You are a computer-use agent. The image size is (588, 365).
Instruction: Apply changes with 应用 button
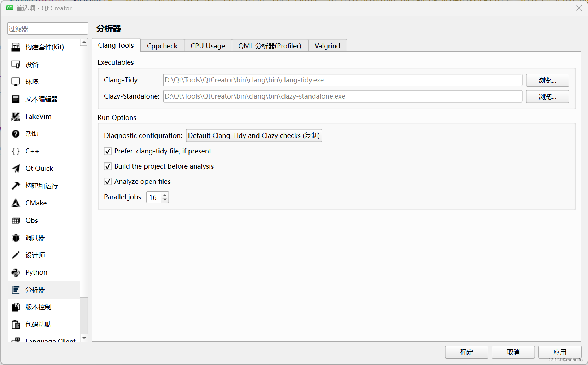click(559, 352)
